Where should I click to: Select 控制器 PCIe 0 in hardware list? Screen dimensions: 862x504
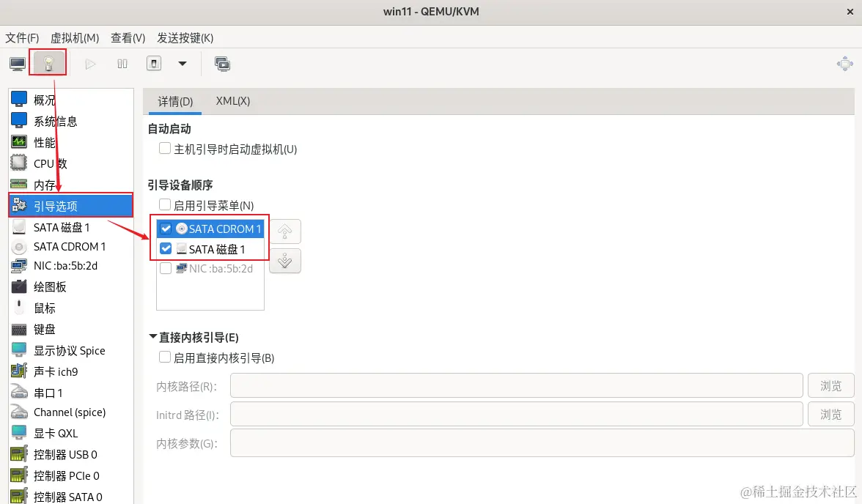(71, 475)
